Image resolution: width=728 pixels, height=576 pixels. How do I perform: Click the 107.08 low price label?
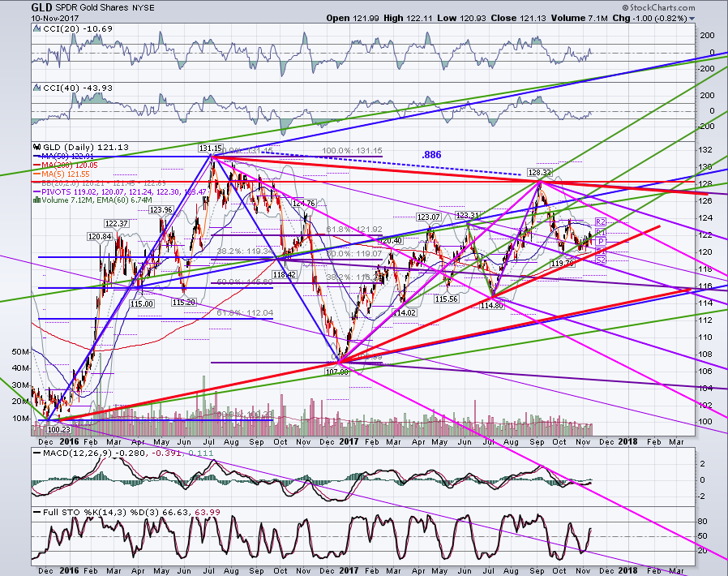[x=337, y=372]
